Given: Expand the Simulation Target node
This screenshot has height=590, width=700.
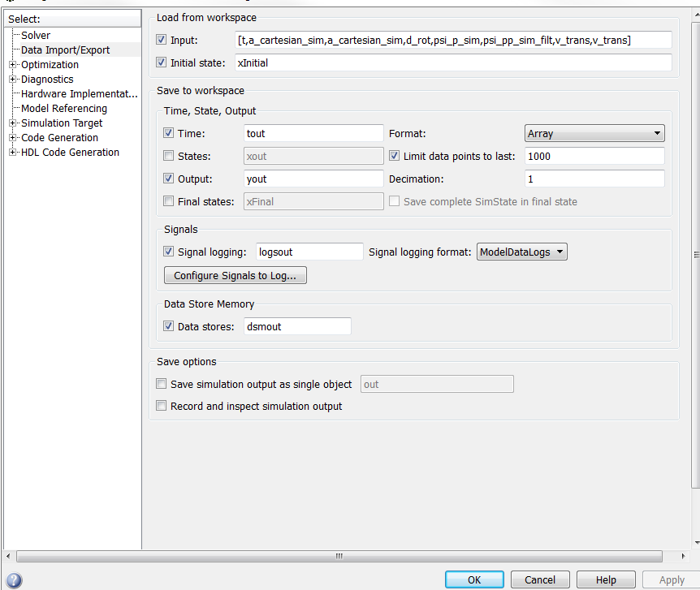Looking at the screenshot, I should pos(13,123).
